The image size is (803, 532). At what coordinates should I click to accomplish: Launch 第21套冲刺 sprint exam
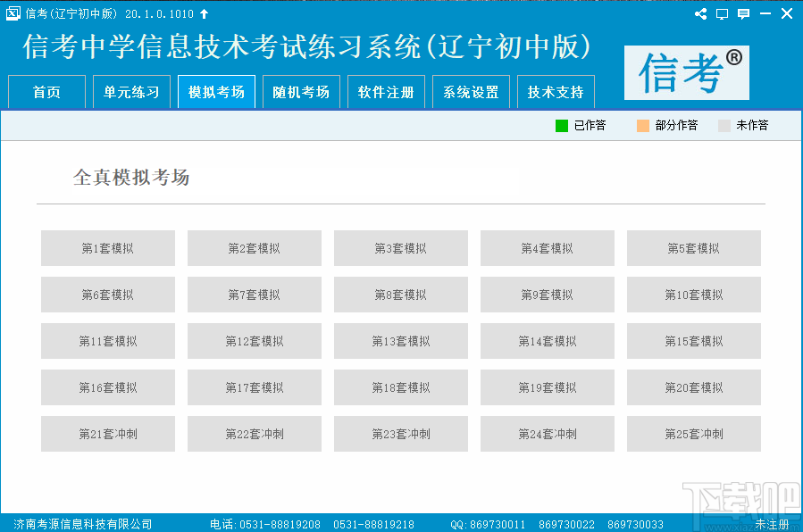point(107,434)
